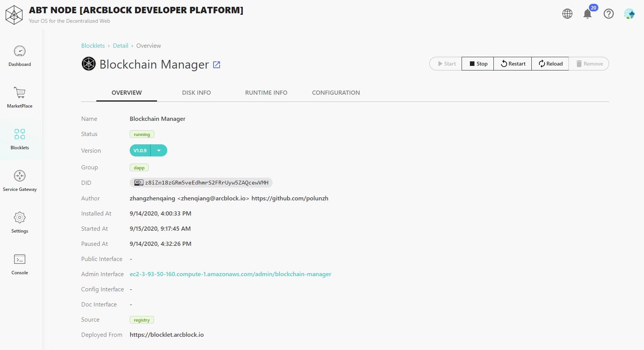Click the Blocklets breadcrumb link

tap(93, 46)
